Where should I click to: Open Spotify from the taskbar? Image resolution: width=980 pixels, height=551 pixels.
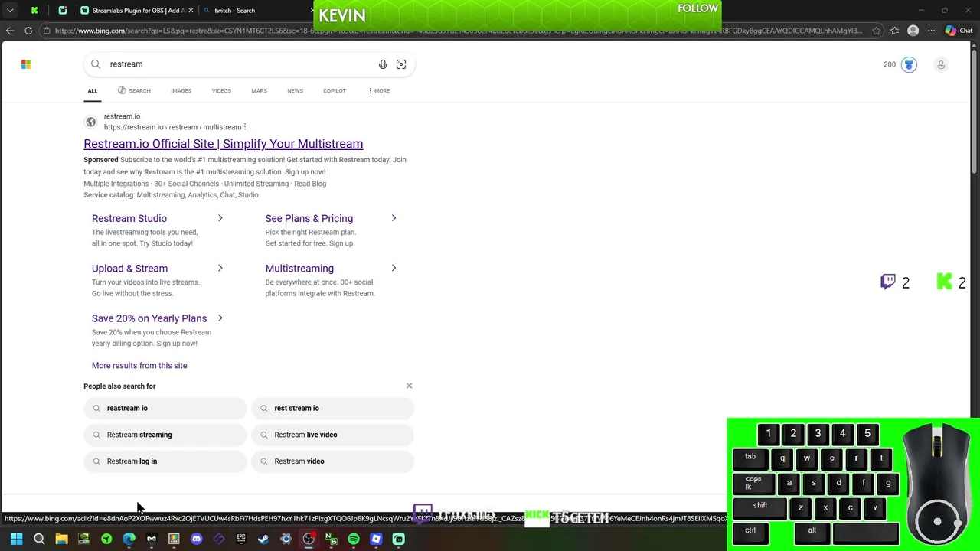[x=354, y=539]
